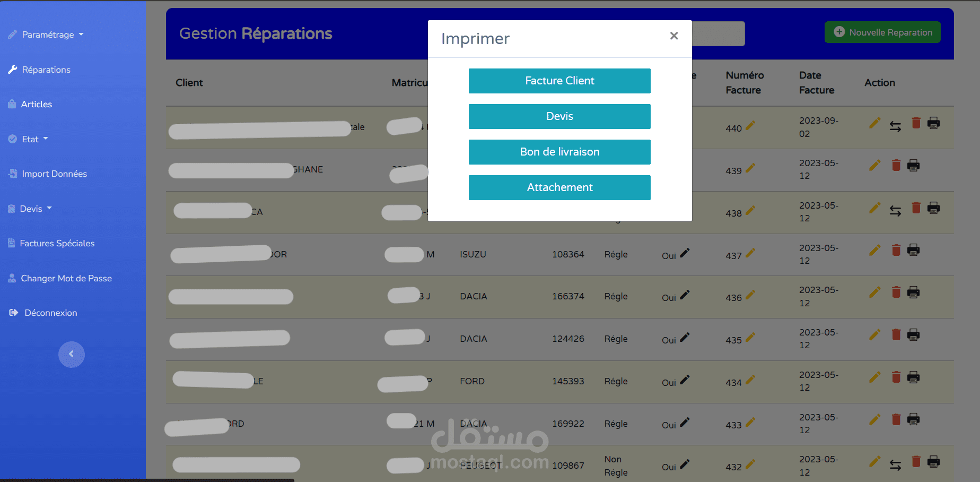Print the repair with invoice 440
The height and width of the screenshot is (482, 980).
[934, 123]
